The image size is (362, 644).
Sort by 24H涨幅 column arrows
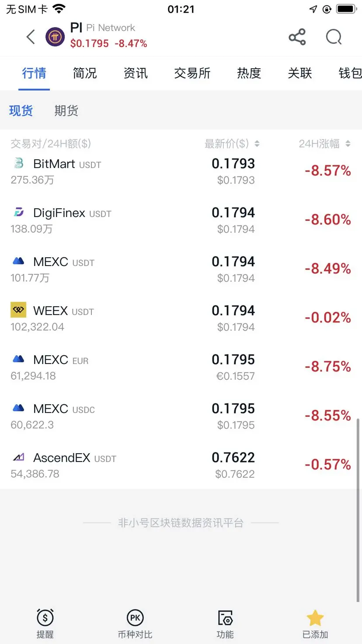coord(348,143)
